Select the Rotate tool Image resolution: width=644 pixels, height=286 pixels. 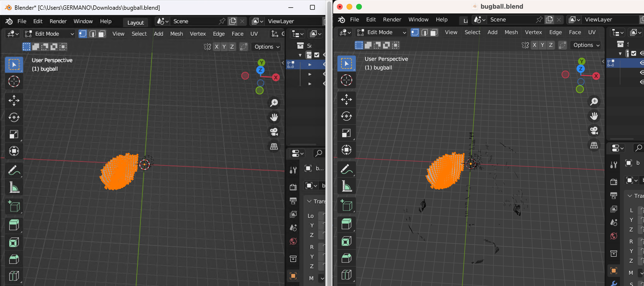click(14, 118)
